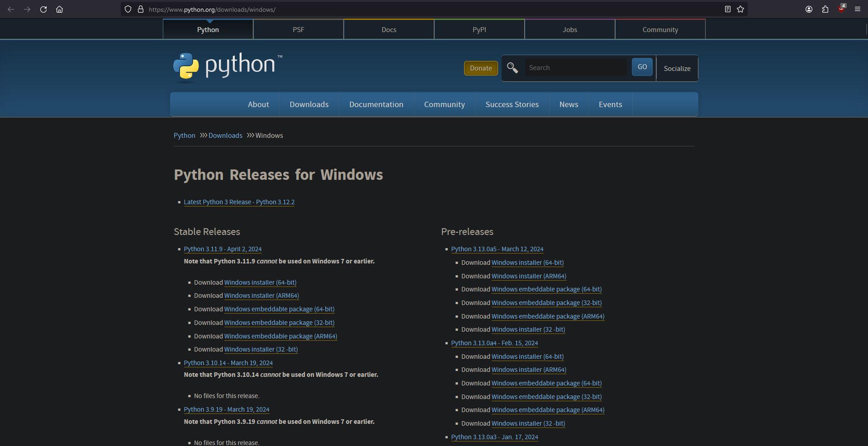The image size is (868, 446).
Task: Open the Events navigation menu
Action: (611, 104)
